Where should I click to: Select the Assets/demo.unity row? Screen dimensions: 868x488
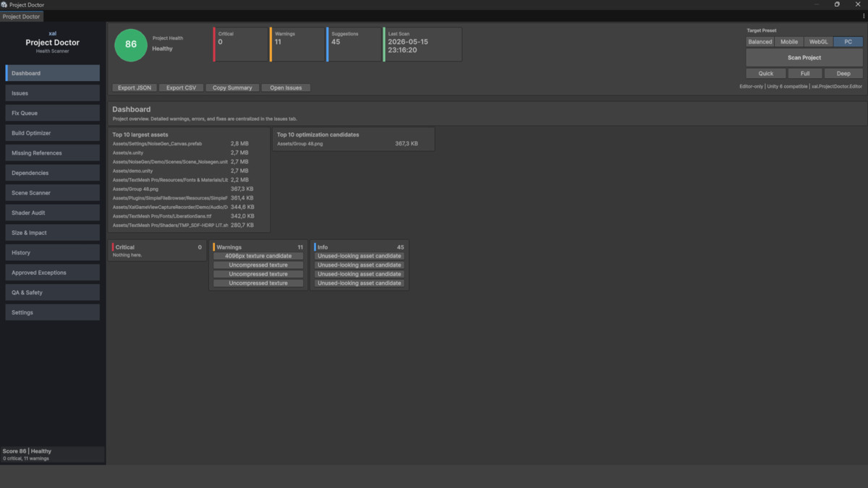click(x=190, y=171)
